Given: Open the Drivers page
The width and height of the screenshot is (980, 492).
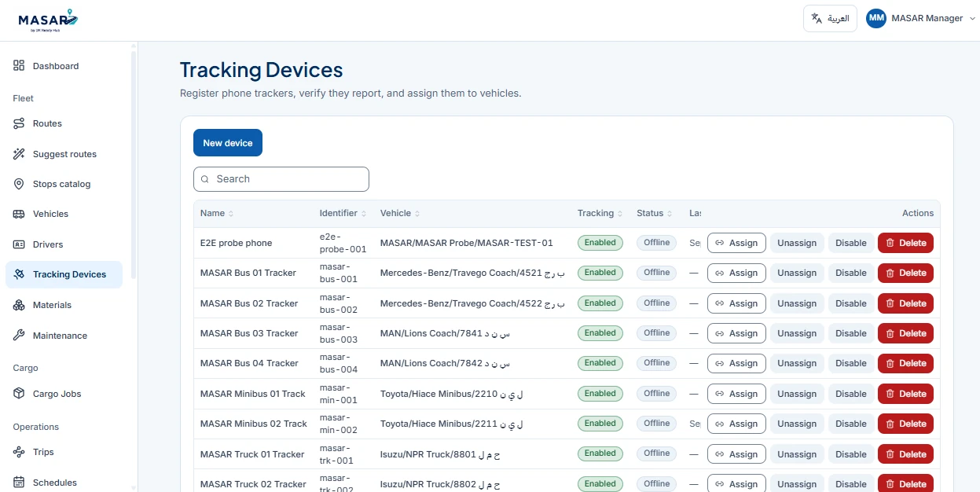Looking at the screenshot, I should pyautogui.click(x=64, y=244).
